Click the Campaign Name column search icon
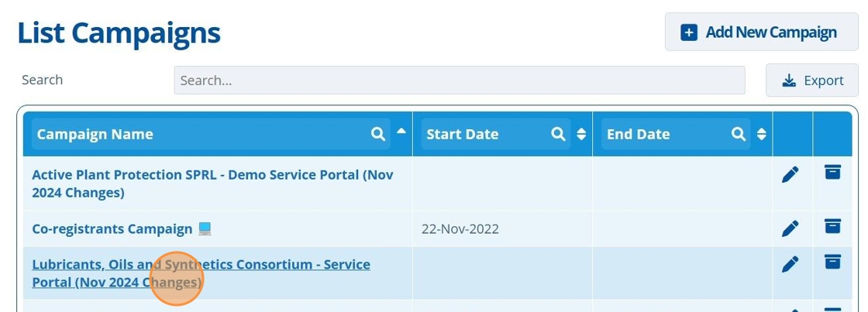 click(378, 134)
